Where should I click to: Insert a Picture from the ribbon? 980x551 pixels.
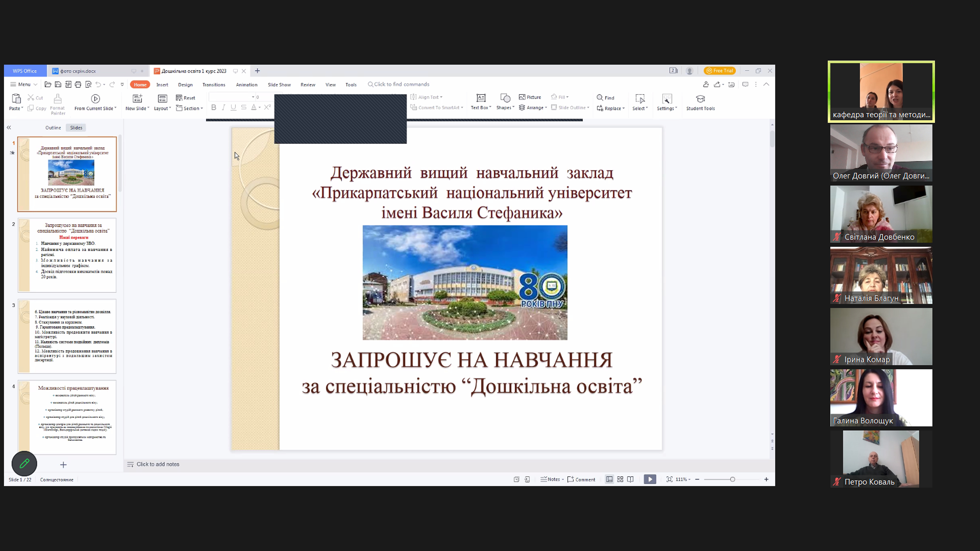[x=530, y=97]
